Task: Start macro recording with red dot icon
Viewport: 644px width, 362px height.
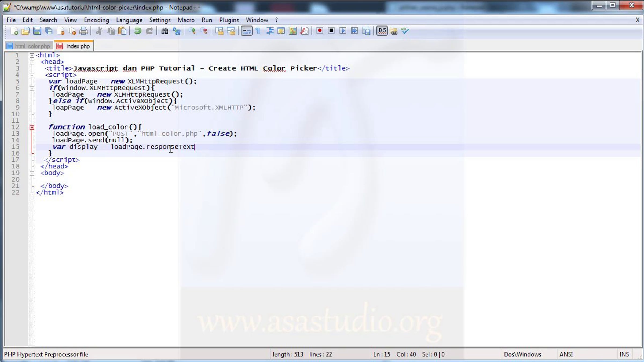Action: tap(319, 31)
